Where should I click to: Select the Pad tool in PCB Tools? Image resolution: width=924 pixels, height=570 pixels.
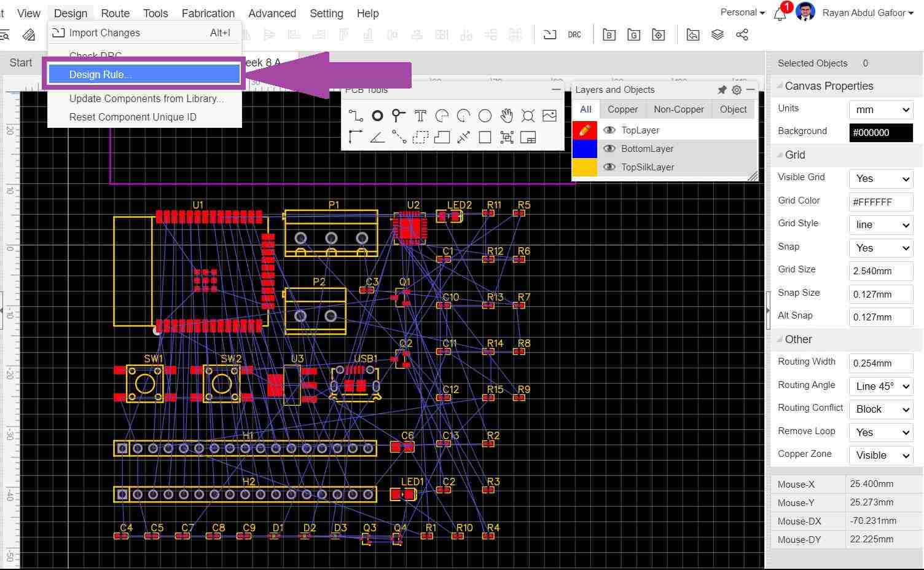tap(377, 116)
